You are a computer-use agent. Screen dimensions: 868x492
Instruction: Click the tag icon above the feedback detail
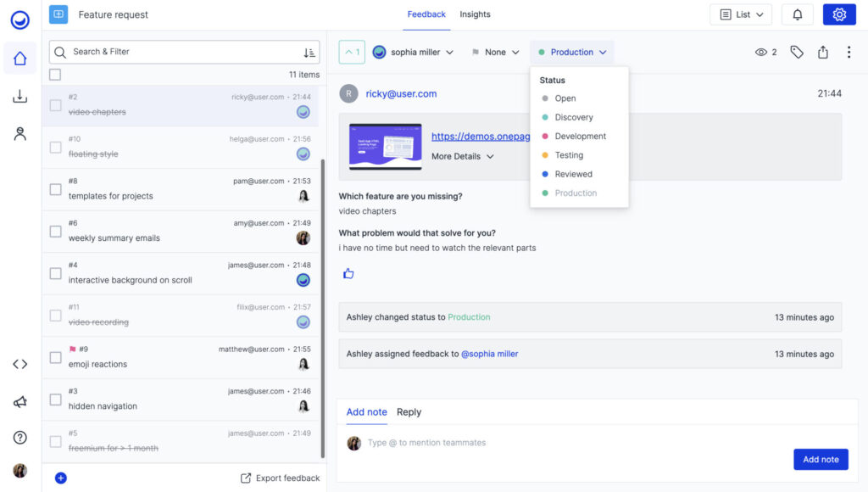point(797,52)
